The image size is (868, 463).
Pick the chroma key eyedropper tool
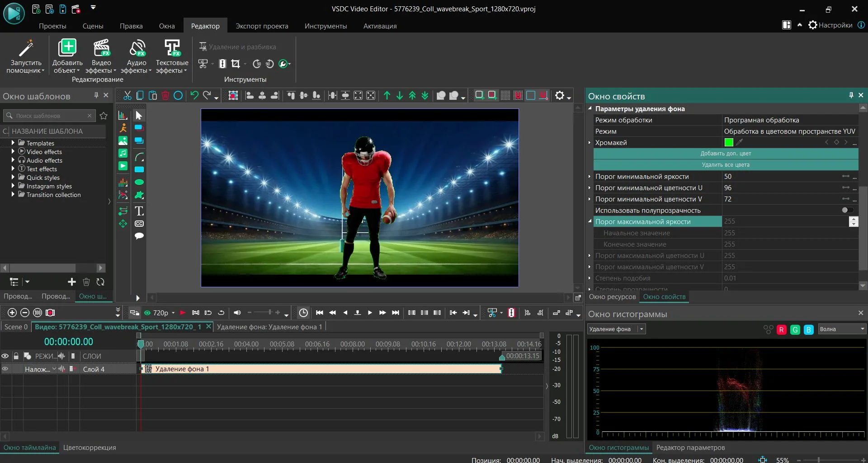(740, 142)
